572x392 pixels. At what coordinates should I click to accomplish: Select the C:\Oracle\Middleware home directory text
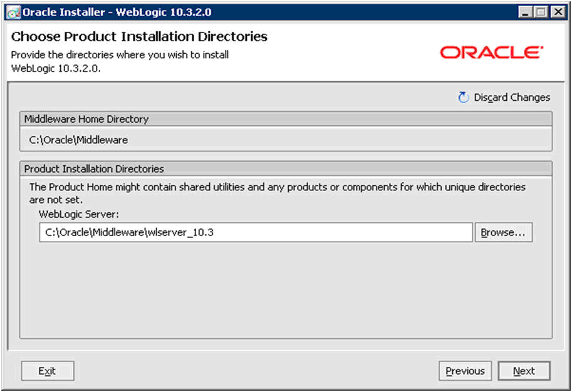[78, 140]
